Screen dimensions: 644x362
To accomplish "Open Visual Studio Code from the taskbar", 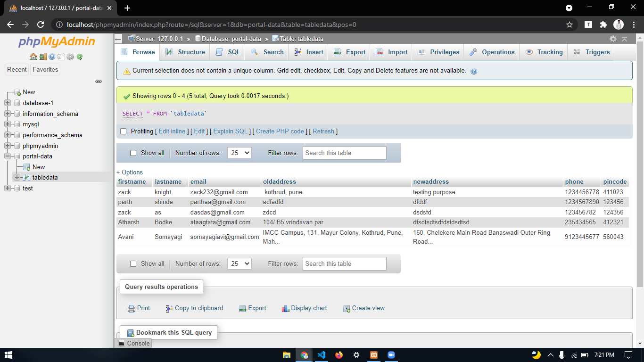I will click(x=322, y=355).
